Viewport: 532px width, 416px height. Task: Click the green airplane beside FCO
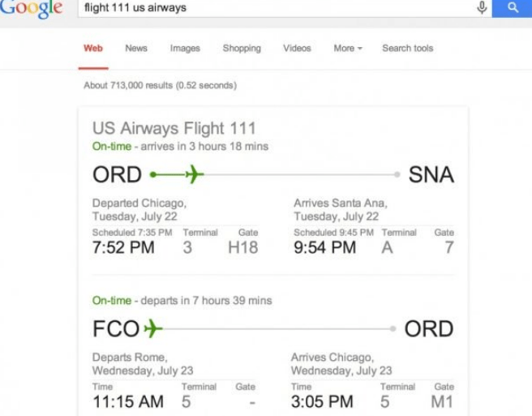[152, 328]
